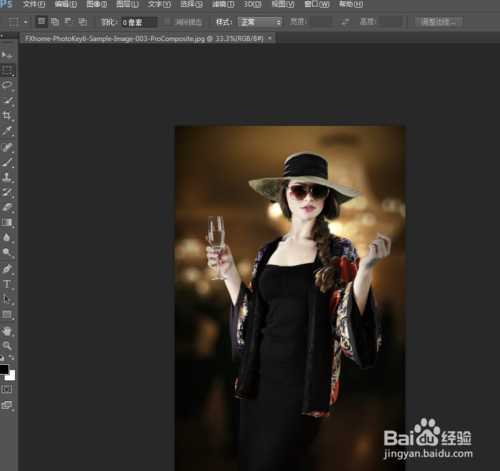Choose Add to Selection mode

click(x=55, y=22)
